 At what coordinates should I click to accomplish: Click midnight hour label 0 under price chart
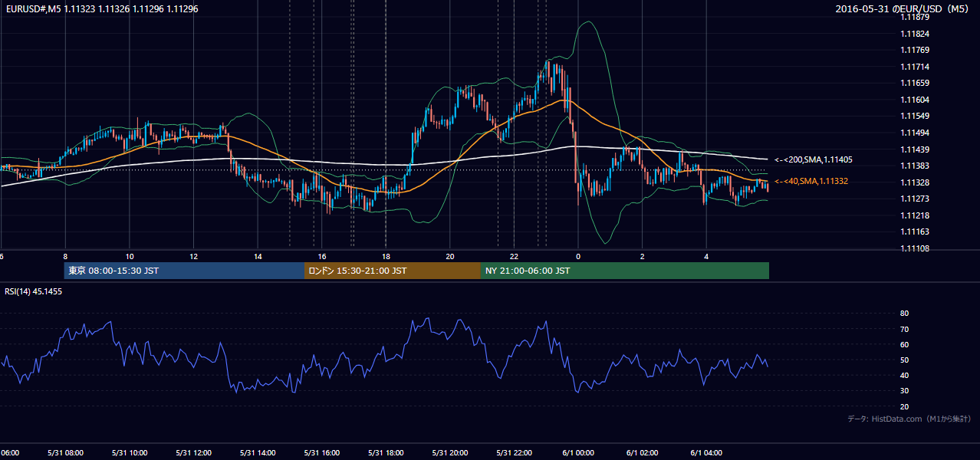pyautogui.click(x=578, y=257)
